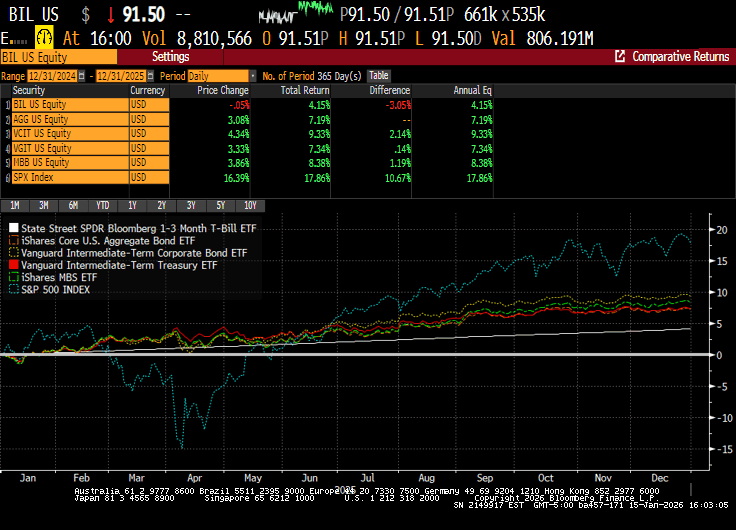
Task: Click the S&P 500 INDEX legend swatch
Action: (14, 289)
